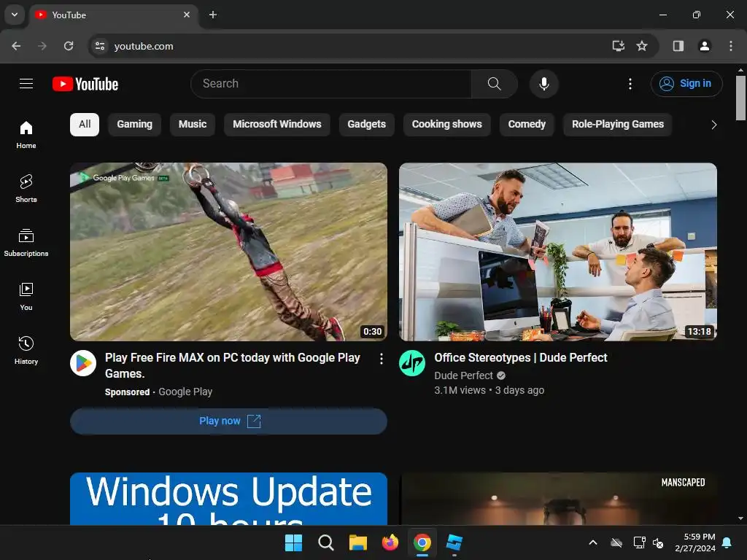The height and width of the screenshot is (560, 747).
Task: Open the Free Fire gameplay thumbnail
Action: (x=228, y=252)
